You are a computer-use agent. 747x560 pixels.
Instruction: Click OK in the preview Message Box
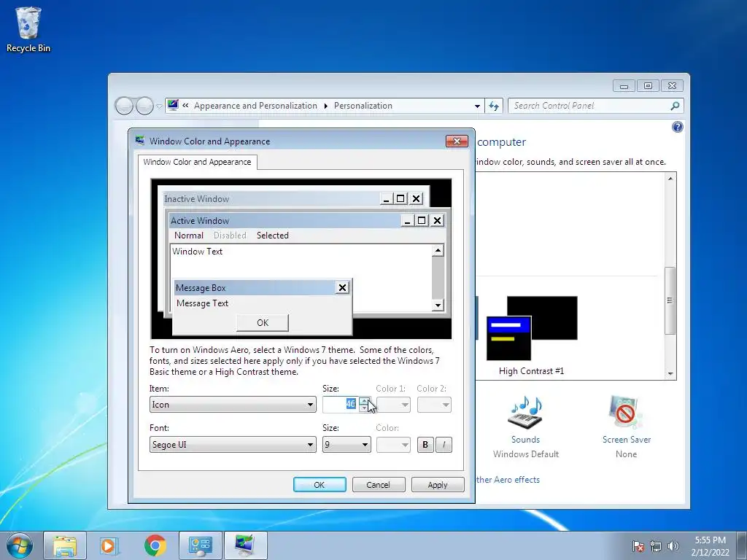[263, 322]
